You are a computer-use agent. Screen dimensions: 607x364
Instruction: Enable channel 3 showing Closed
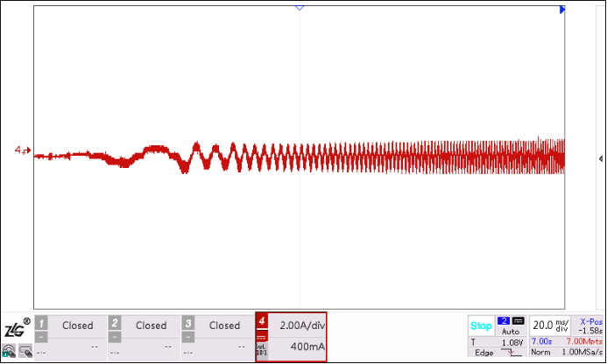224,325
